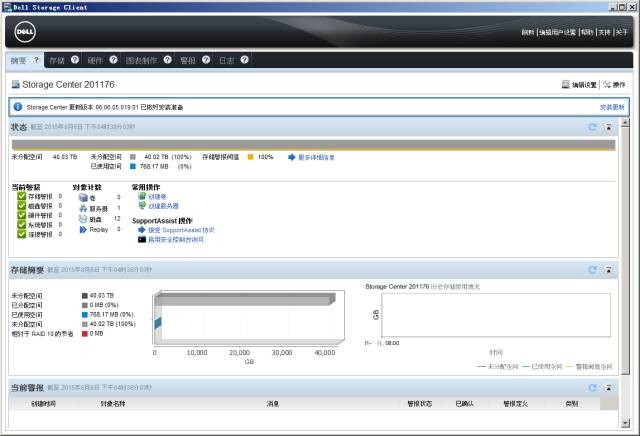Switch to the Storage (存储) tab

[x=57, y=60]
